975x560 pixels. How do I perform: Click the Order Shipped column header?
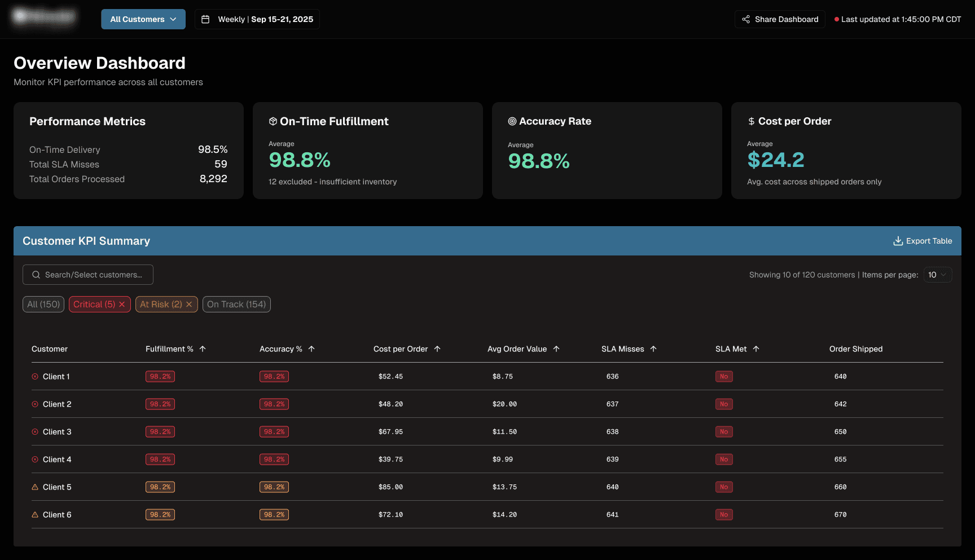856,349
